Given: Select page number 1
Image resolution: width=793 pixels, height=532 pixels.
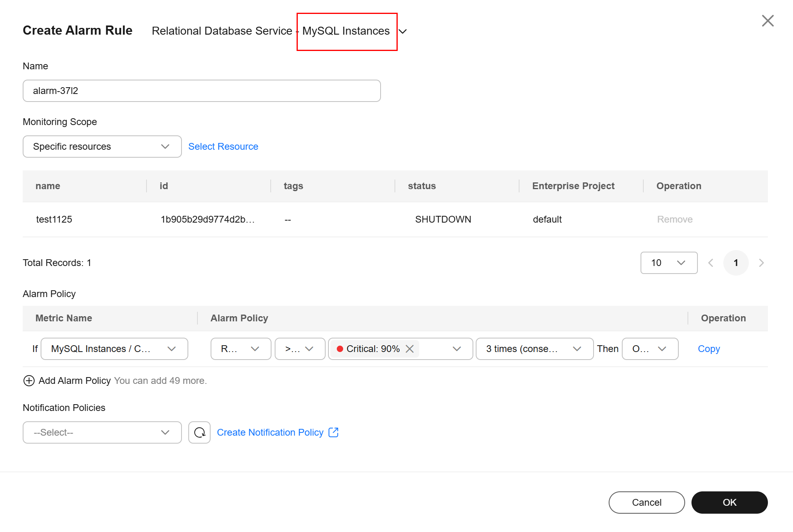Looking at the screenshot, I should point(736,263).
